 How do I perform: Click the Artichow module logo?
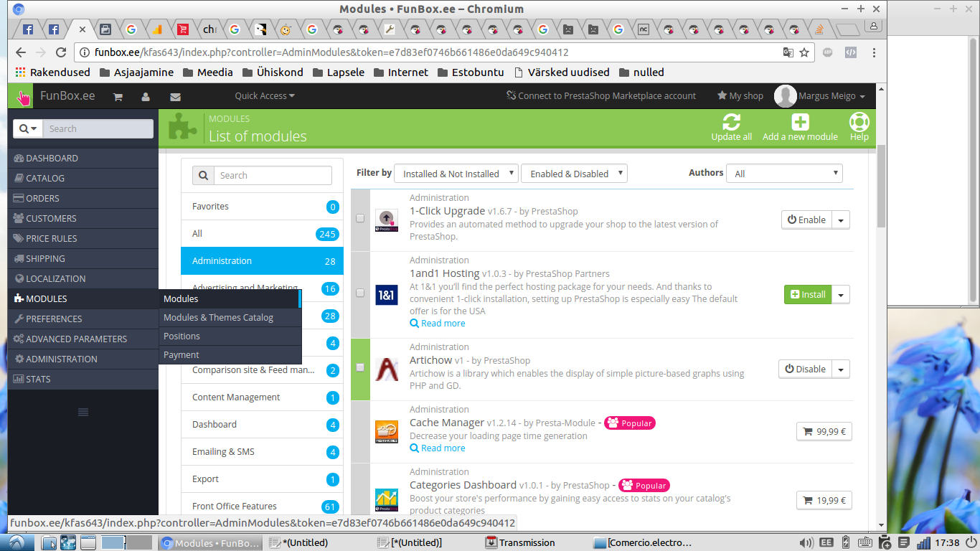[387, 369]
